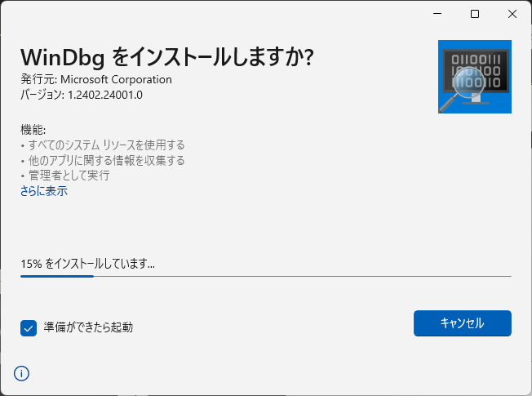Click the 発行元: Microsoft Corporation text

coord(96,79)
